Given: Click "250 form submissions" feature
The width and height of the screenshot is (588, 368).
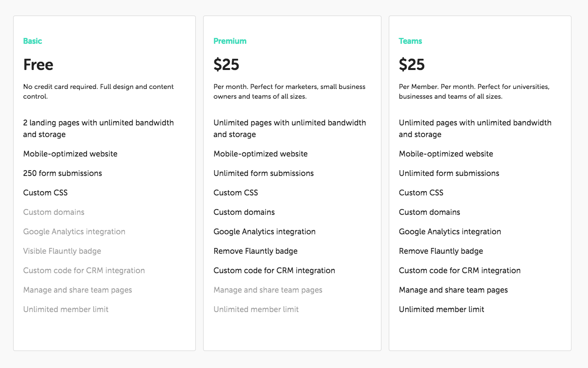Looking at the screenshot, I should click(x=63, y=174).
